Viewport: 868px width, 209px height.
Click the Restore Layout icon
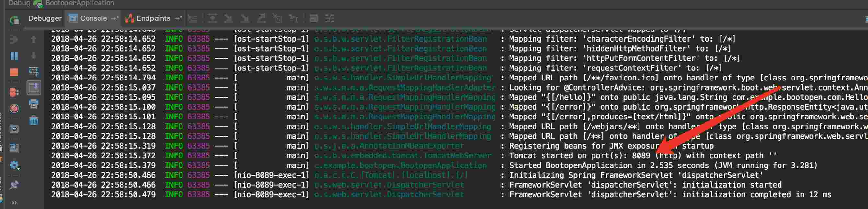coord(14,148)
